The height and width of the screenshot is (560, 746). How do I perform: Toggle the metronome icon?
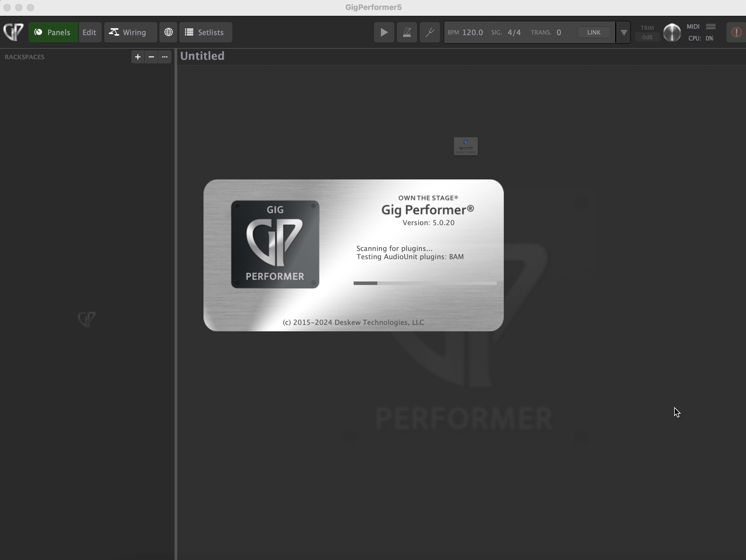click(x=407, y=32)
